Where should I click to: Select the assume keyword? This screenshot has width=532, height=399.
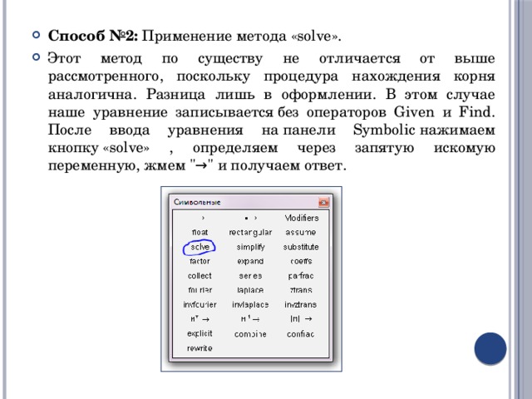[x=301, y=233]
